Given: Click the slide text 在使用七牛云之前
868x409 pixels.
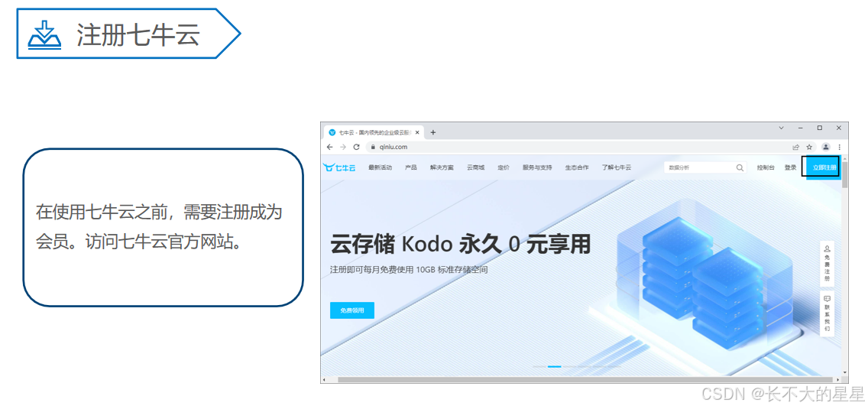Looking at the screenshot, I should (102, 212).
